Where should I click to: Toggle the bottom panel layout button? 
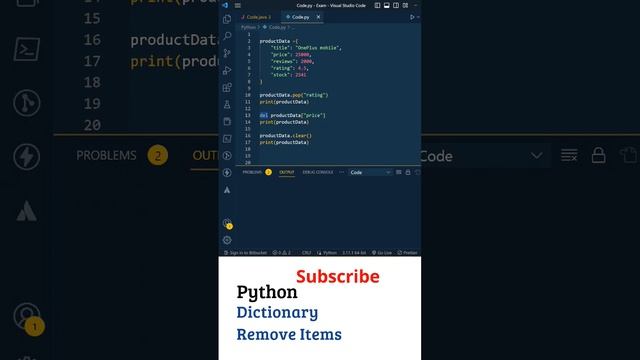(x=387, y=5)
